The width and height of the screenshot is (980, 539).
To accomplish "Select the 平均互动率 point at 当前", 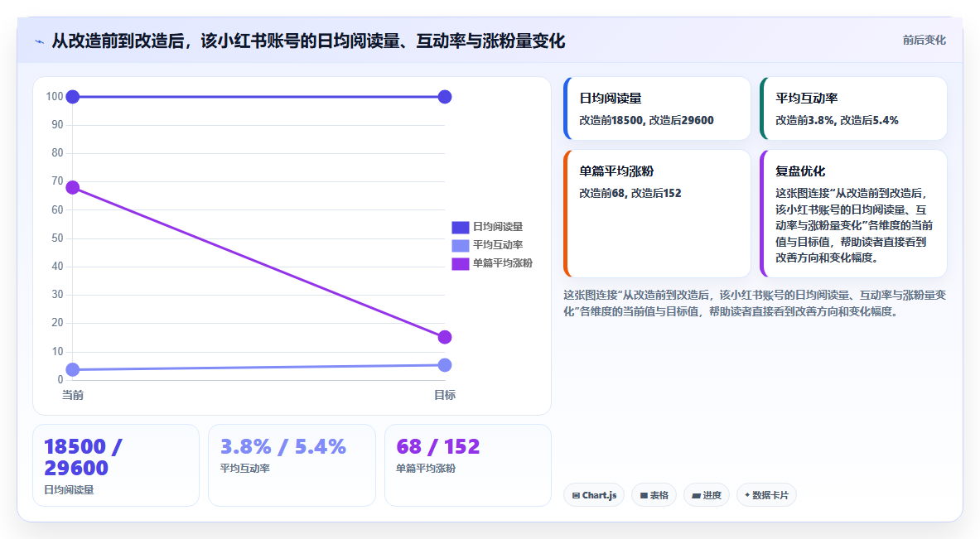I will (73, 370).
